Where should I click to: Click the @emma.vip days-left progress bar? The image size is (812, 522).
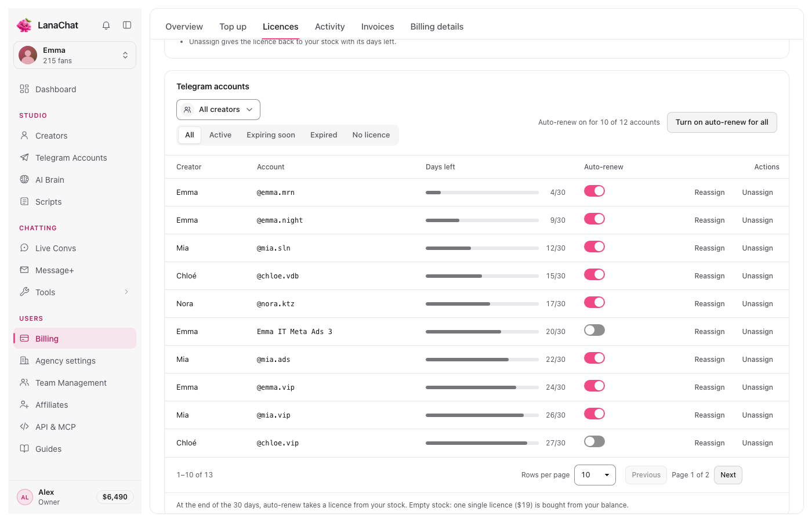coord(482,387)
